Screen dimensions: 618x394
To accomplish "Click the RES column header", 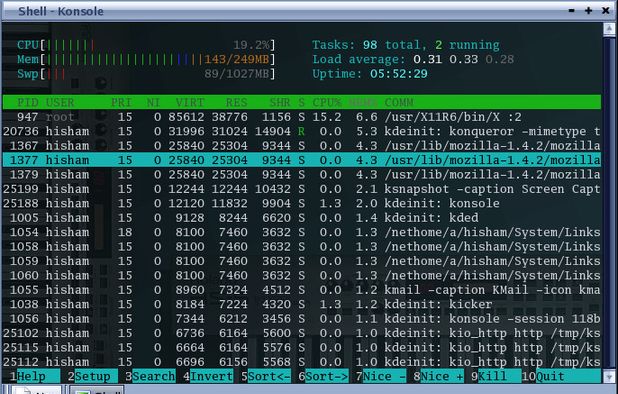I will (236, 102).
